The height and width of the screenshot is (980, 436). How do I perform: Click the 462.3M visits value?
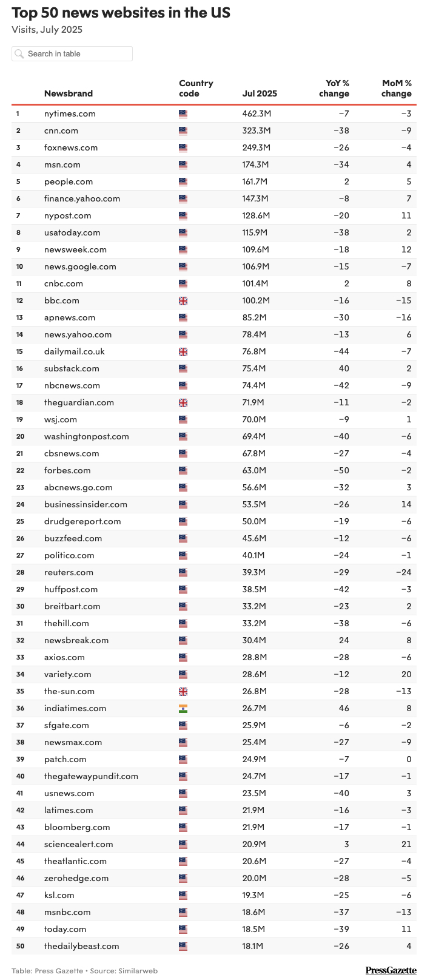257,113
